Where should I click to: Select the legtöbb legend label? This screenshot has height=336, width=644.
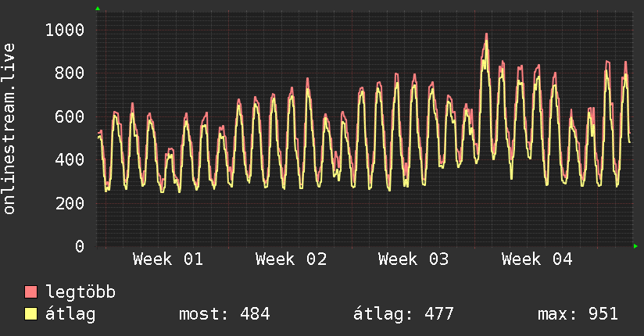pos(80,291)
